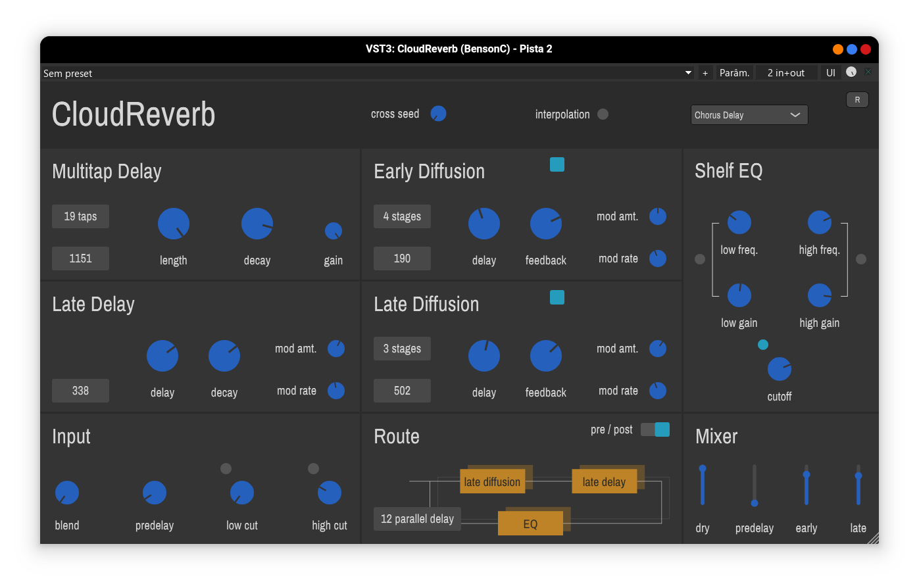Toggle the pre/post switch in Route

tap(655, 429)
